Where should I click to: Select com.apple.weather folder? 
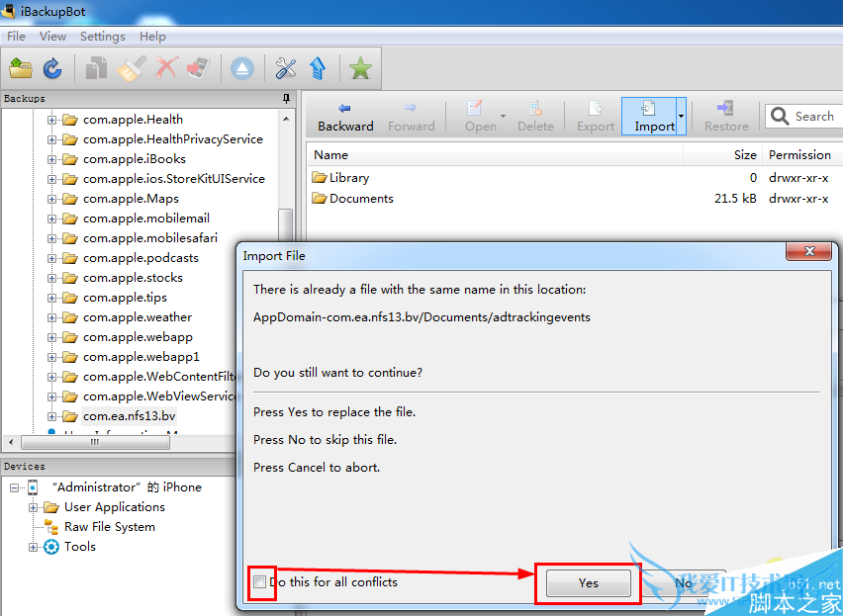click(x=138, y=317)
